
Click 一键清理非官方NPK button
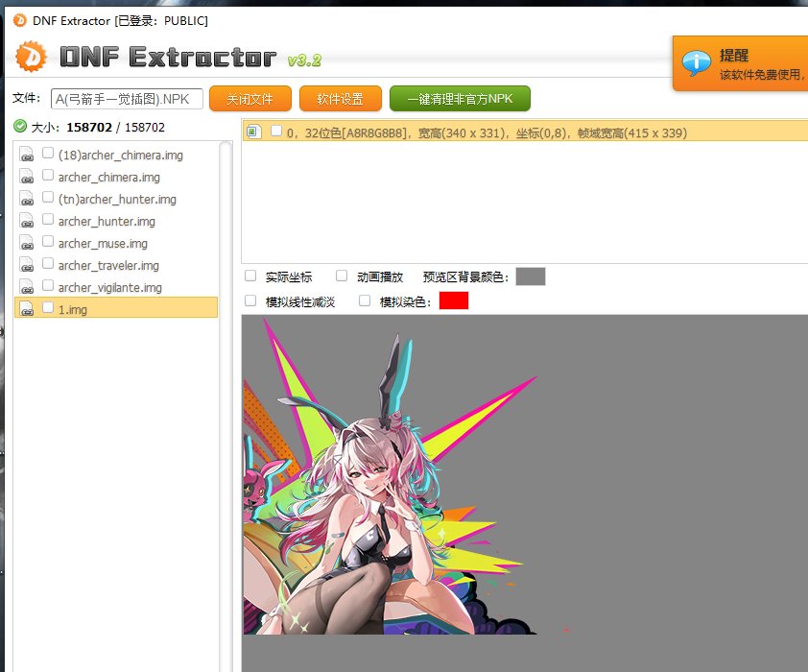point(460,99)
